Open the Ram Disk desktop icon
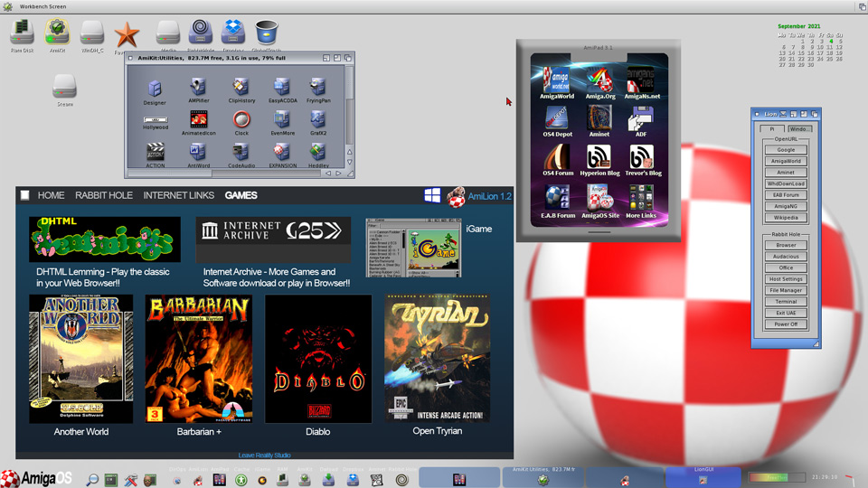868x488 pixels. click(x=22, y=33)
